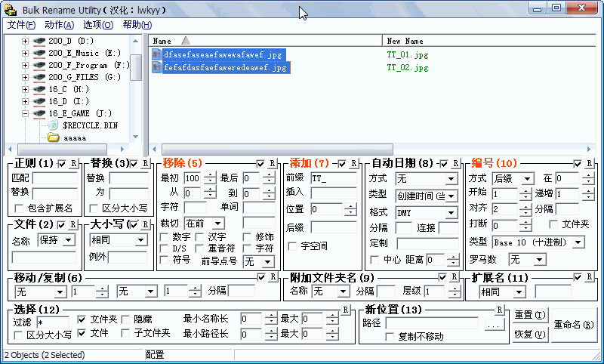Expand the 200_F_Program drive node
The width and height of the screenshot is (604, 364).
pyautogui.click(x=25, y=65)
